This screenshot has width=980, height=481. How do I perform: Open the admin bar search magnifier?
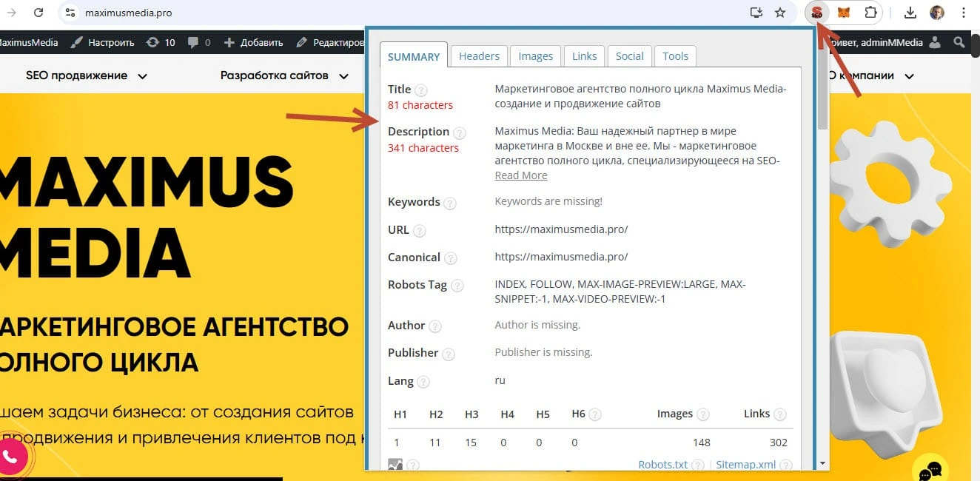[959, 42]
